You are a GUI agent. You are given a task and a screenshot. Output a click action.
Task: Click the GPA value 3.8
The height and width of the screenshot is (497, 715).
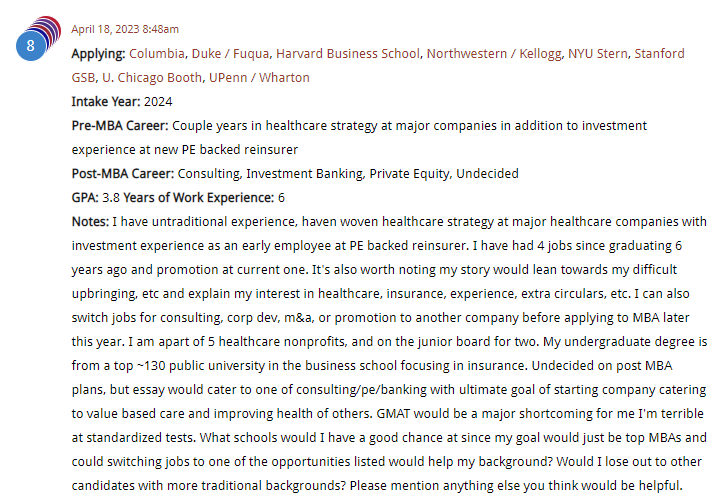click(111, 197)
